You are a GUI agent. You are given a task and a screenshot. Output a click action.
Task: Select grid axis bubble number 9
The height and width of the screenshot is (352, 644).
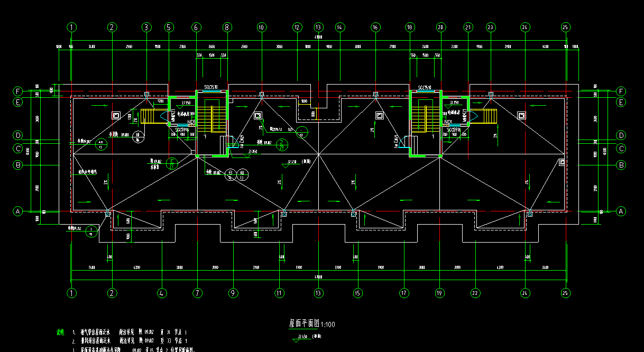[232, 292]
